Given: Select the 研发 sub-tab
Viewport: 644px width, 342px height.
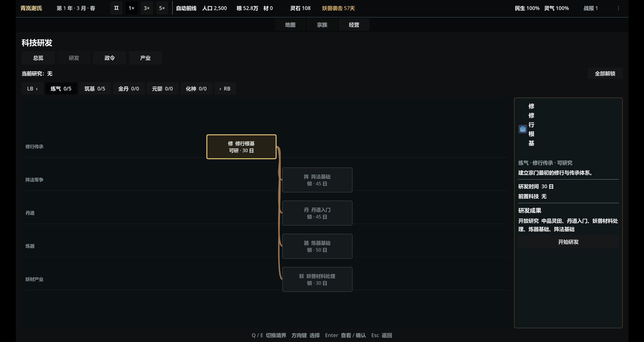Looking at the screenshot, I should click(x=74, y=58).
